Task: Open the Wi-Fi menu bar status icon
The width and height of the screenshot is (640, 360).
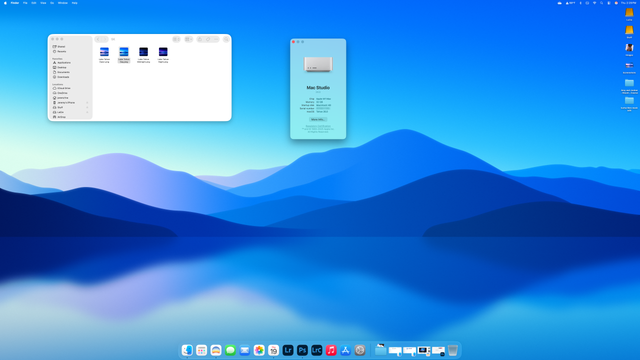Action: click(594, 3)
